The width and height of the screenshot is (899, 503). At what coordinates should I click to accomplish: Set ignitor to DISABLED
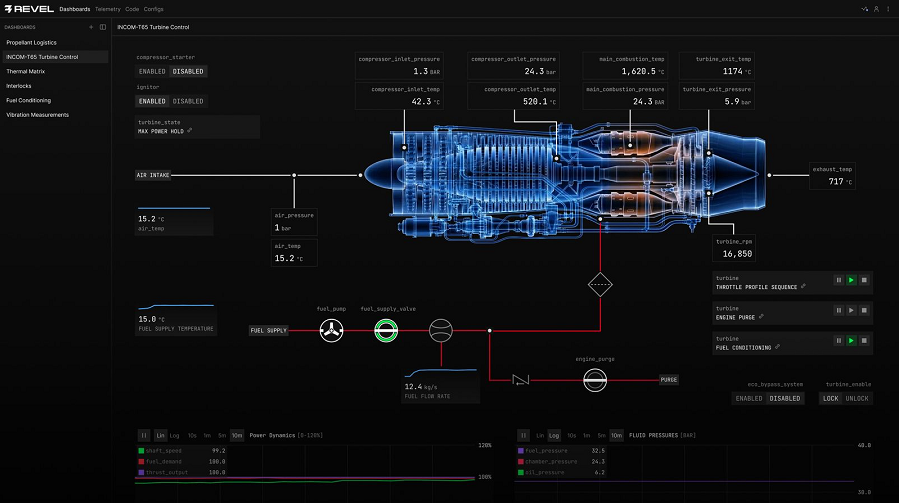[188, 101]
